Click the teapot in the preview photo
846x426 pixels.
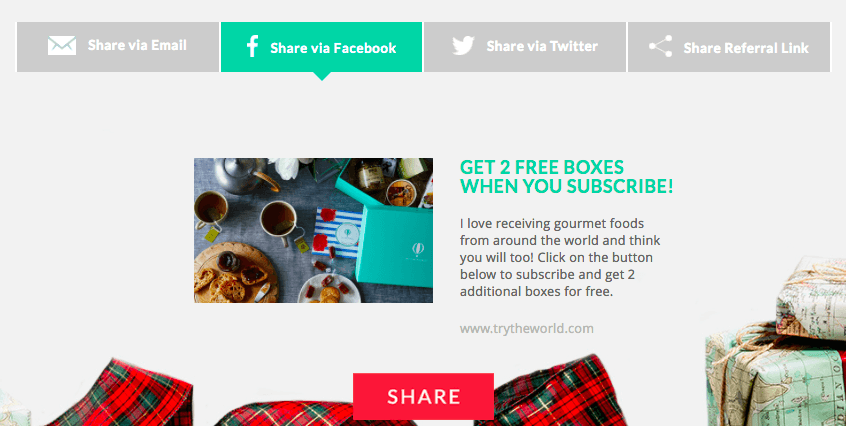tap(243, 174)
